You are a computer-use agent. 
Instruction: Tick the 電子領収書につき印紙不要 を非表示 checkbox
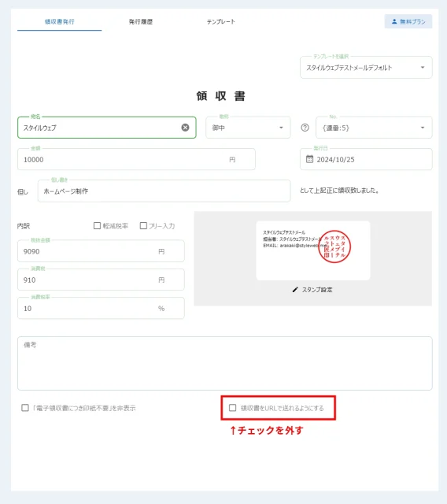[25, 408]
